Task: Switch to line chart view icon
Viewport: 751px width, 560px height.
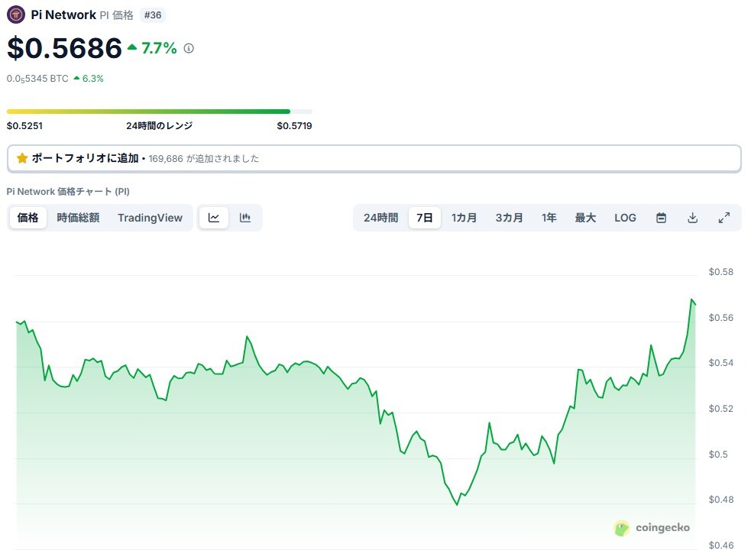Action: (x=214, y=218)
